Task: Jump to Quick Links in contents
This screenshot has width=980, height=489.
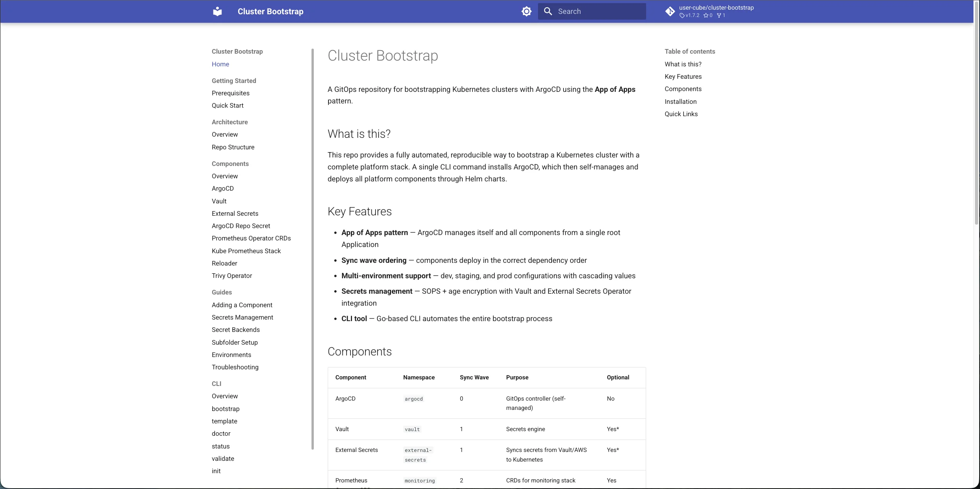Action: point(681,114)
